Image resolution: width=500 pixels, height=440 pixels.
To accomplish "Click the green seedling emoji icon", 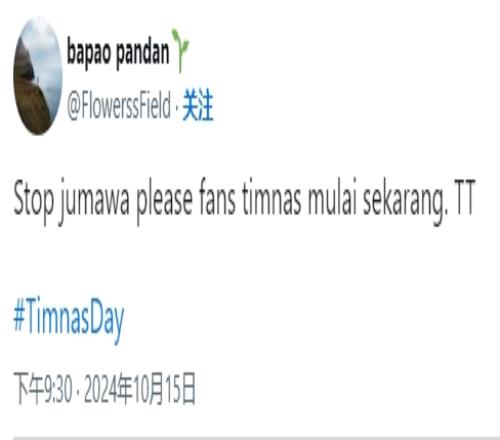I will 180,50.
